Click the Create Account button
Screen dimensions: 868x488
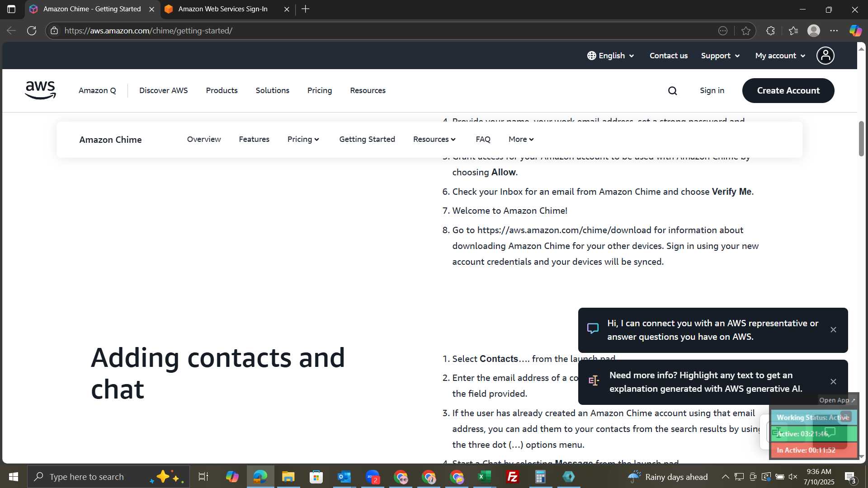(788, 90)
